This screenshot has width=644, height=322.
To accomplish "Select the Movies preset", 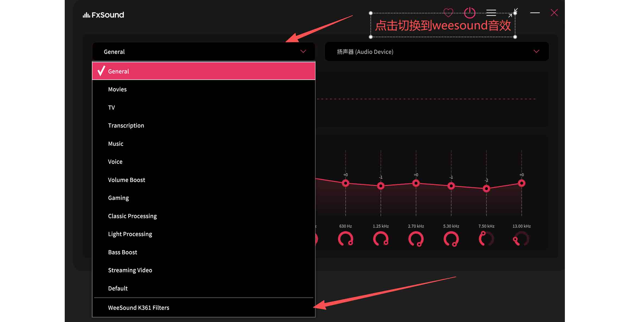I will [117, 89].
